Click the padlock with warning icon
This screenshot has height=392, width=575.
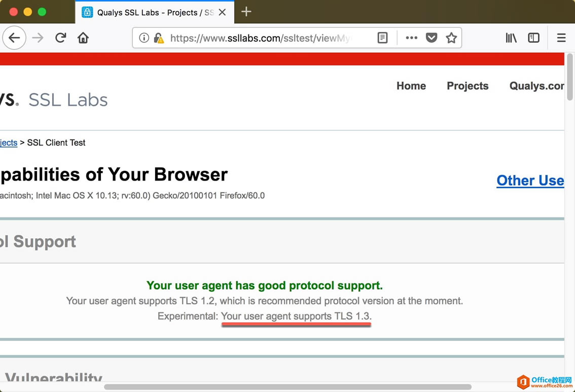pos(159,38)
